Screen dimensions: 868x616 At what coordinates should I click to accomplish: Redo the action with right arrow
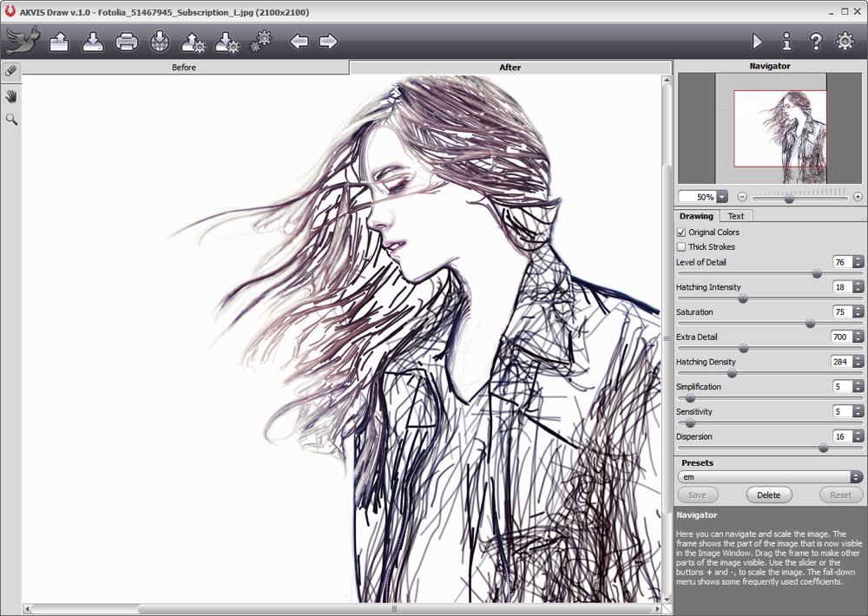click(328, 41)
